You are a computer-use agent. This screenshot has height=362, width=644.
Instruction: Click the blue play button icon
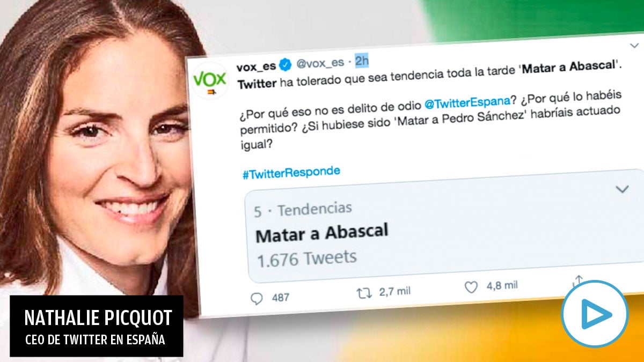(595, 314)
